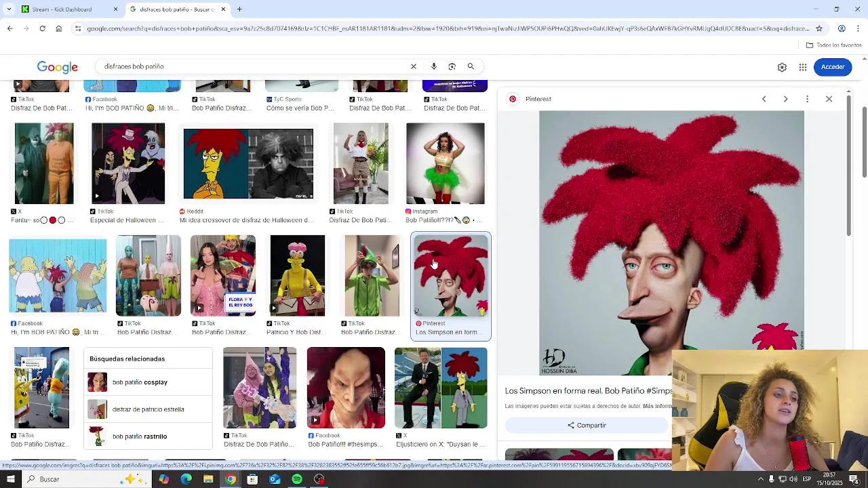Show next image in preview panel
This screenshot has width=868, height=488.
click(x=785, y=99)
